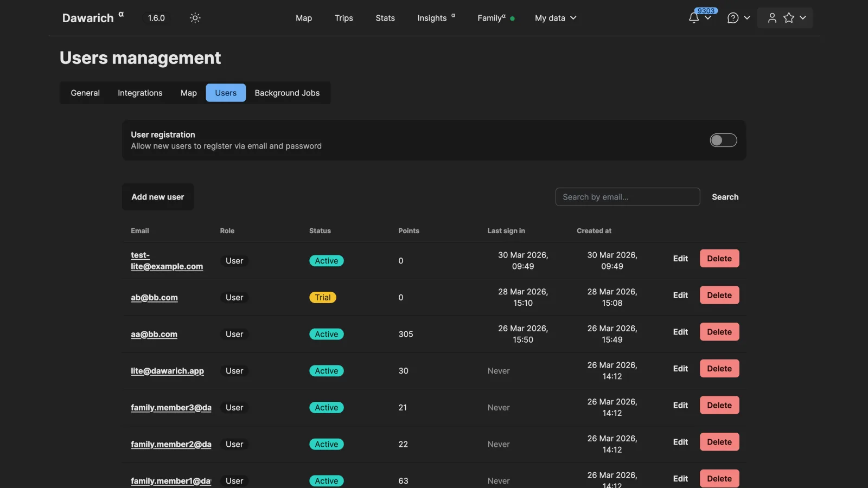Click the Last sign in column header
The width and height of the screenshot is (868, 488).
click(506, 230)
